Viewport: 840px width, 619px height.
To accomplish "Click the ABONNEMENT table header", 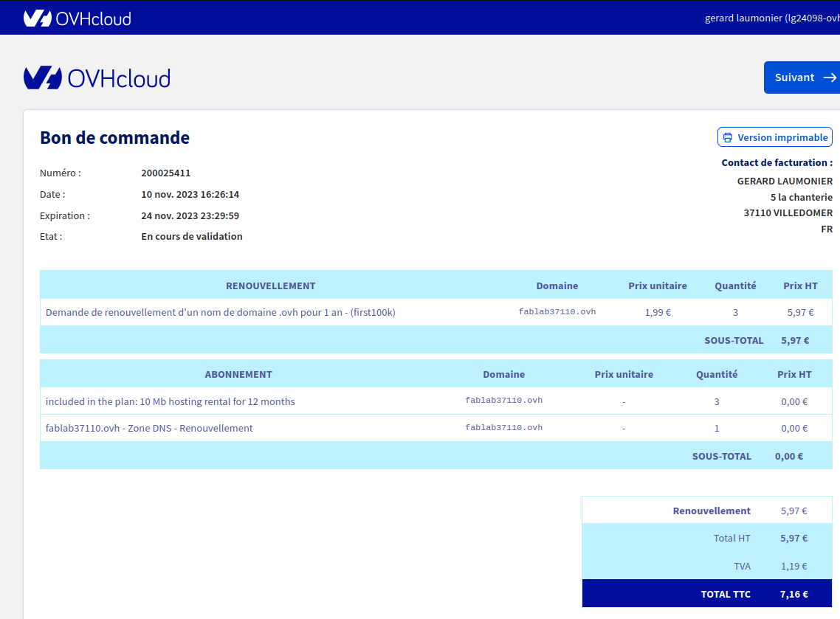I will point(238,375).
